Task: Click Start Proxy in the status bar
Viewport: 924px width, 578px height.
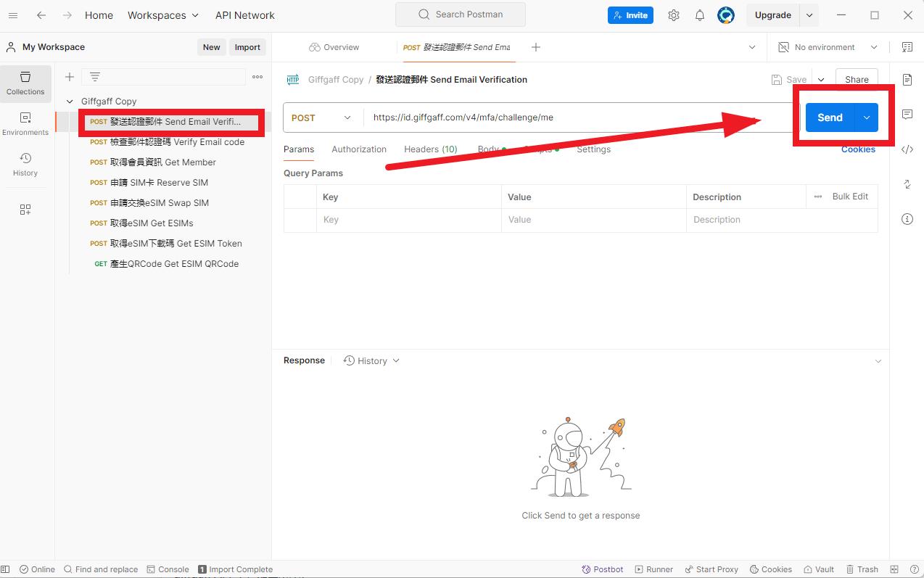Action: click(x=711, y=569)
